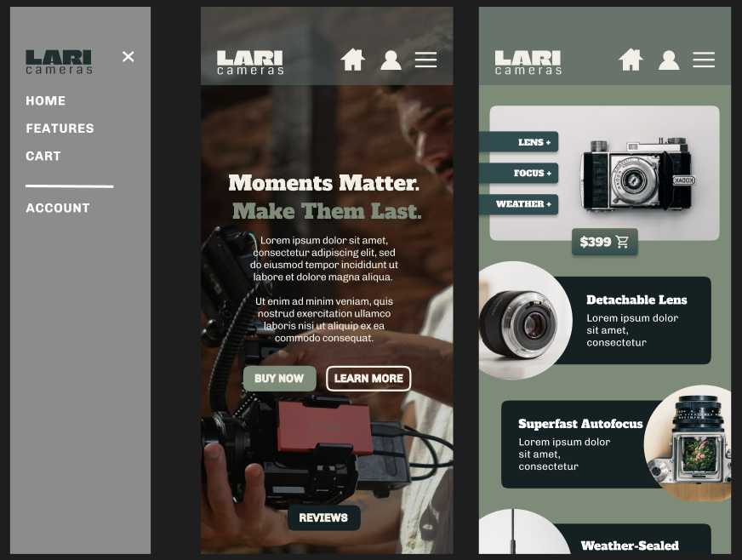Click the REVIEWS button
742x560 pixels.
pos(323,517)
